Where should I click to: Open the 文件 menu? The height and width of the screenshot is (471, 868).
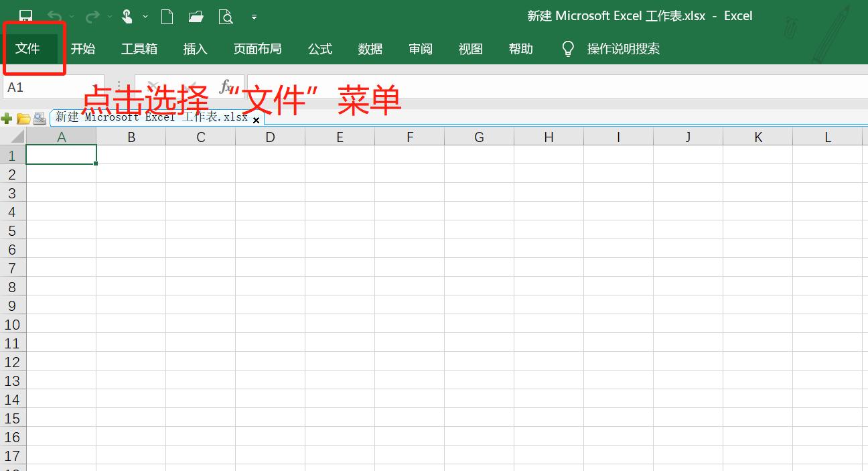coord(25,48)
